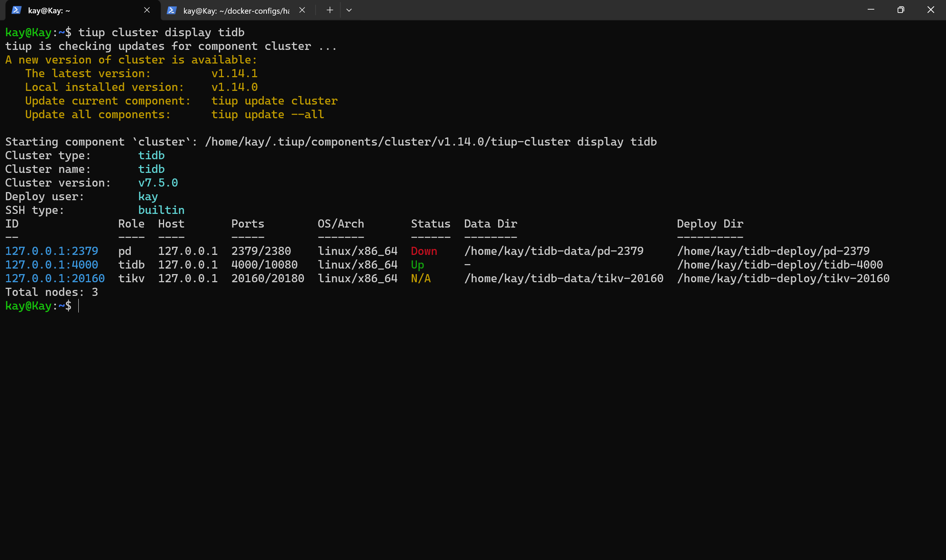Image resolution: width=946 pixels, height=560 pixels.
Task: Close the kay@Kay: ~ tab
Action: 147,10
